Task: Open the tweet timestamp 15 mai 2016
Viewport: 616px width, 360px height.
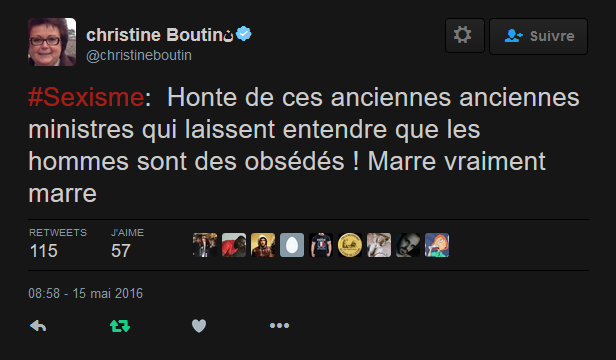Action: (86, 294)
